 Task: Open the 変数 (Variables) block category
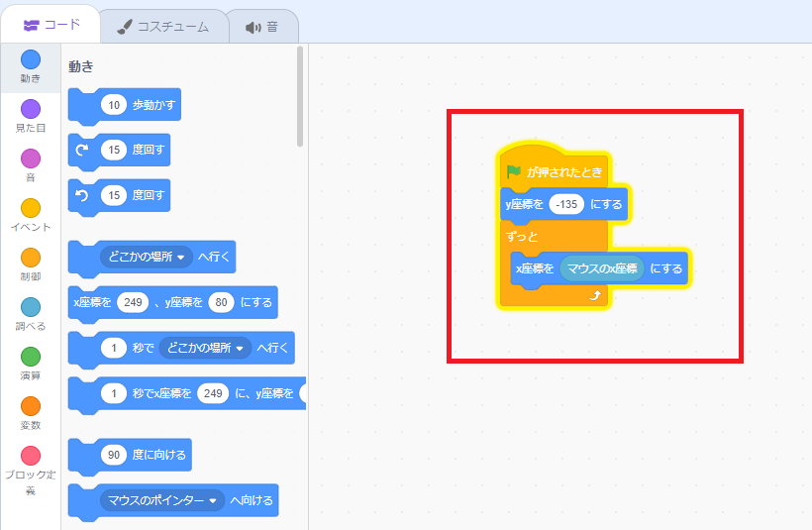tap(31, 406)
